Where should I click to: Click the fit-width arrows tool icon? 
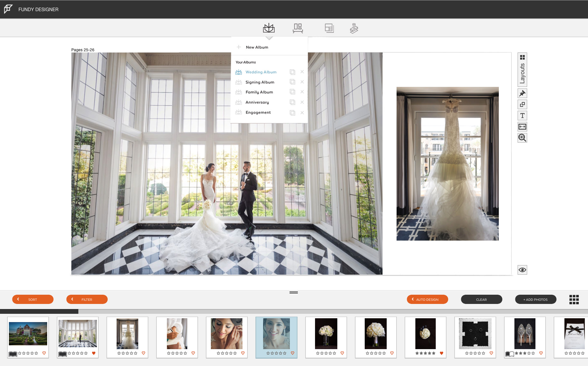pos(522,127)
